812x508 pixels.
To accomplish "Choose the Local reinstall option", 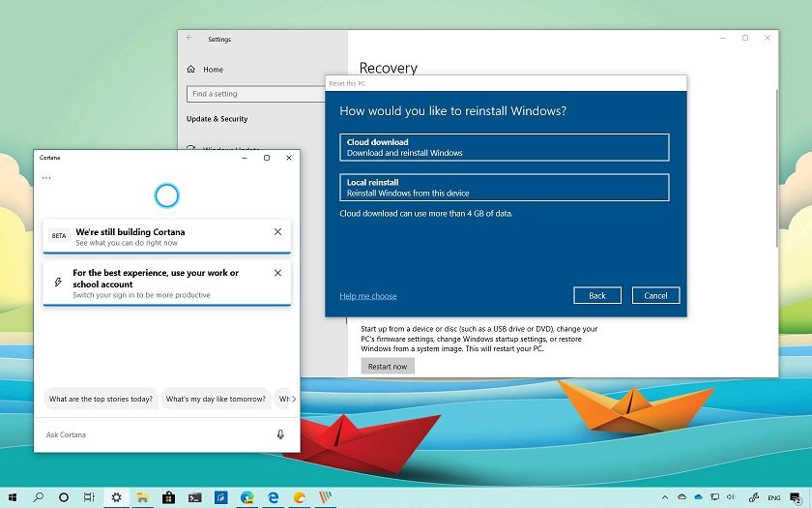I will (x=504, y=188).
